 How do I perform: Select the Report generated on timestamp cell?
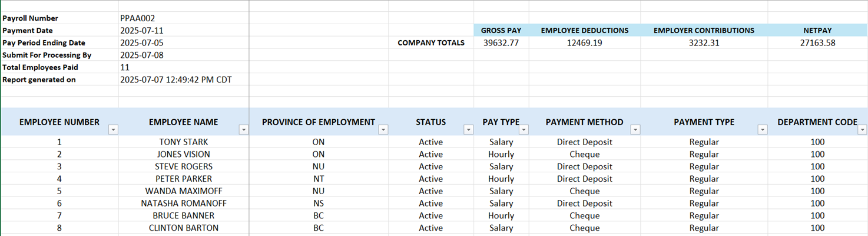(x=175, y=80)
